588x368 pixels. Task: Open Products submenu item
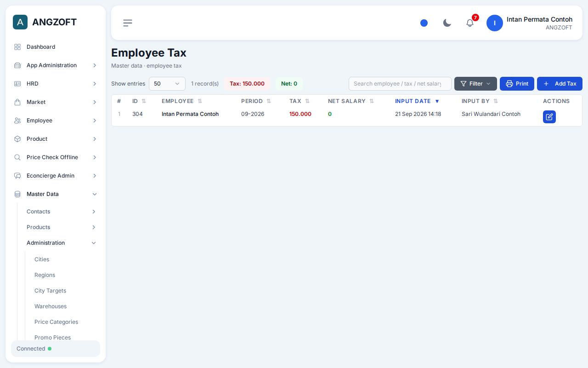click(x=61, y=227)
